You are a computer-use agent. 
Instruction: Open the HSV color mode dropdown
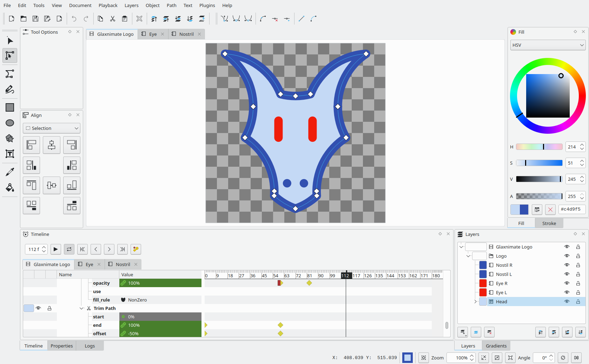click(x=547, y=45)
